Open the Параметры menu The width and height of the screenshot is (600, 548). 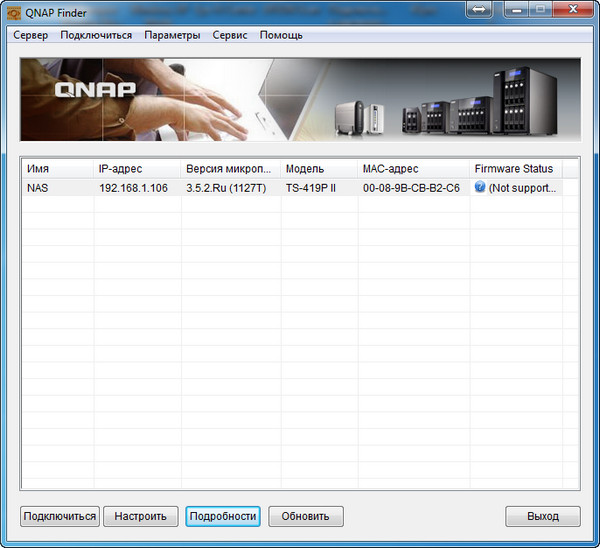pos(172,35)
